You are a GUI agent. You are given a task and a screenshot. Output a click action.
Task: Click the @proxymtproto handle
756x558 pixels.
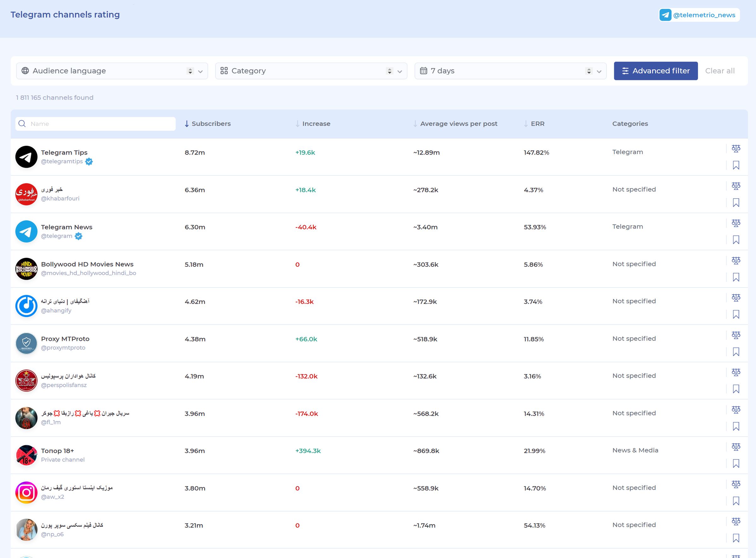(63, 347)
